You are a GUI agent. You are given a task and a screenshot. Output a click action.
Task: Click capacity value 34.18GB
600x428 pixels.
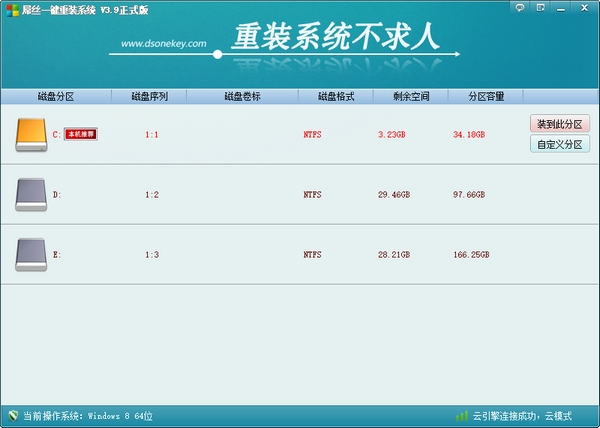click(469, 135)
